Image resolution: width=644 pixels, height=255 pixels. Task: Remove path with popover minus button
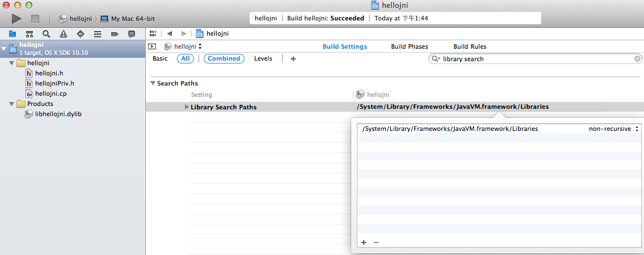376,243
